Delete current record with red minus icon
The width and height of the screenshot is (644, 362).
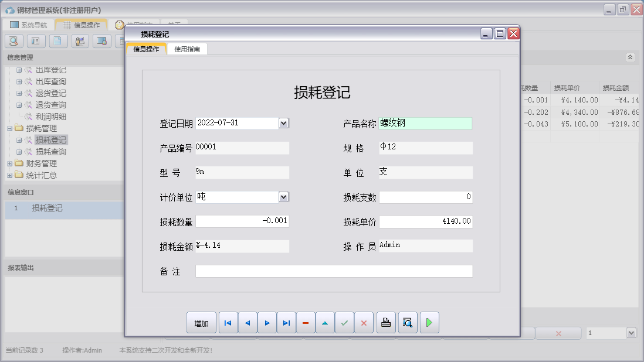[x=306, y=322]
